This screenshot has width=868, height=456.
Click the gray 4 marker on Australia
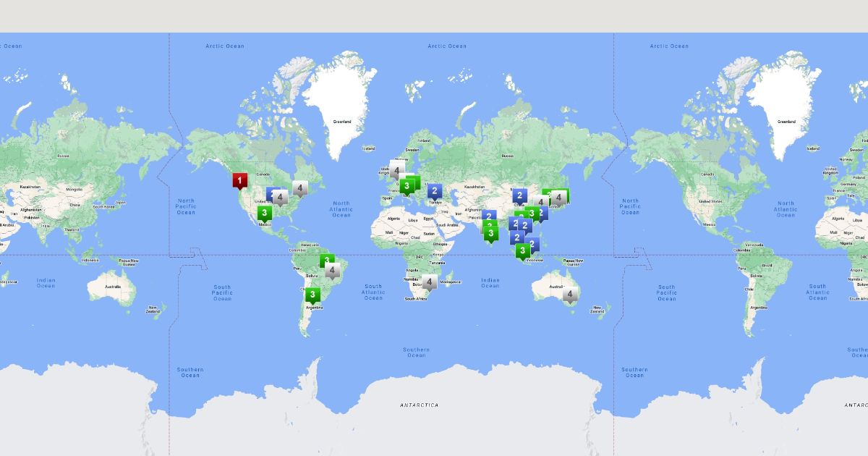(570, 295)
